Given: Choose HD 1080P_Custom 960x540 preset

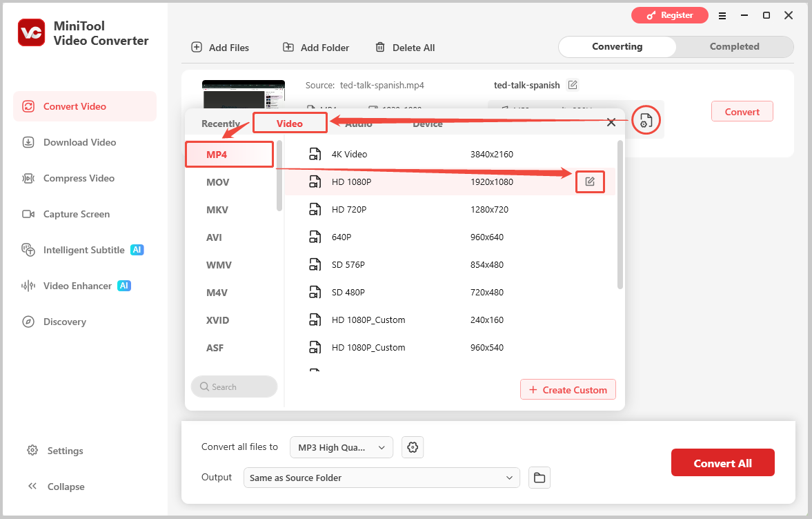Looking at the screenshot, I should click(x=450, y=348).
